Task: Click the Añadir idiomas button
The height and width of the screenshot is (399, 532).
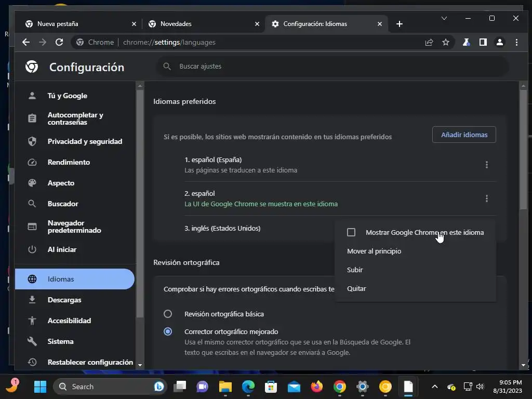Action: [464, 135]
